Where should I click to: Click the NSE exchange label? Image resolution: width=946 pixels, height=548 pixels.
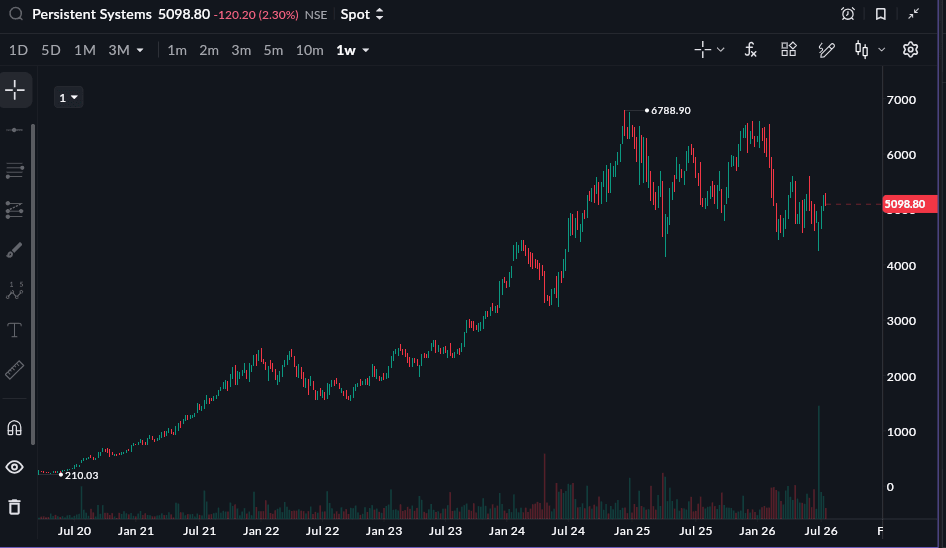point(316,15)
